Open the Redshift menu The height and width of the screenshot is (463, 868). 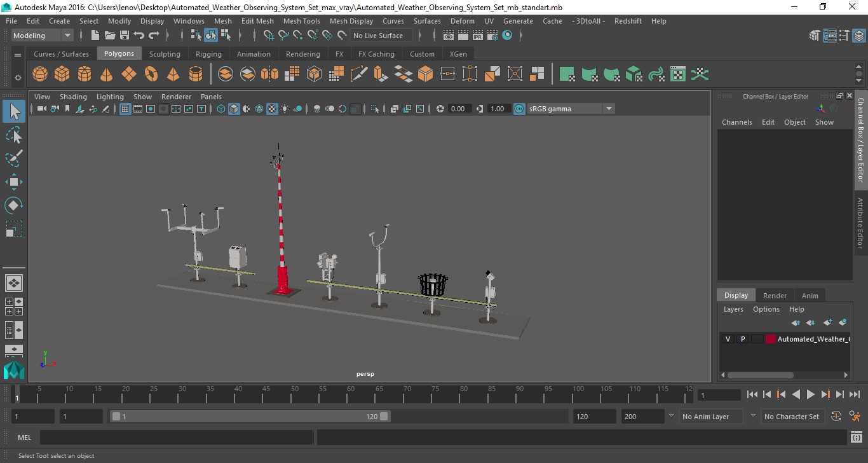(628, 21)
